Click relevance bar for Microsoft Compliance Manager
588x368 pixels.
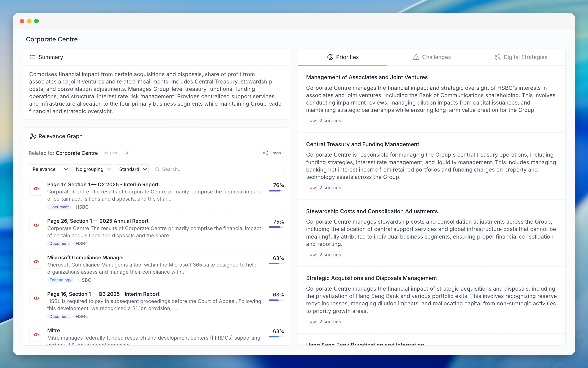coord(276,264)
